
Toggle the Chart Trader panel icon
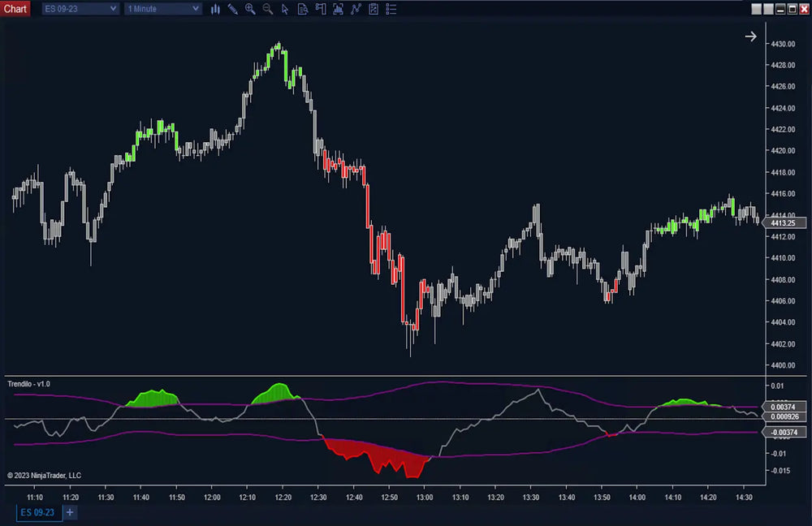[320, 9]
